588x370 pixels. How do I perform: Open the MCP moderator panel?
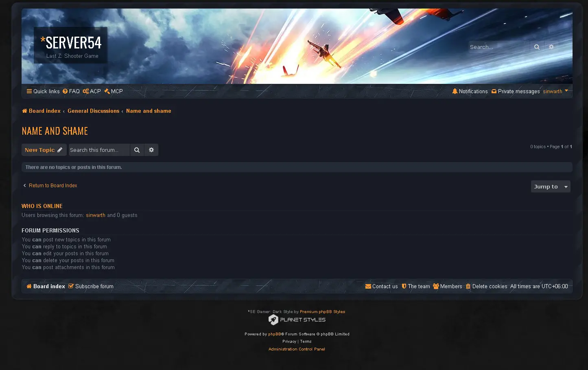[114, 91]
